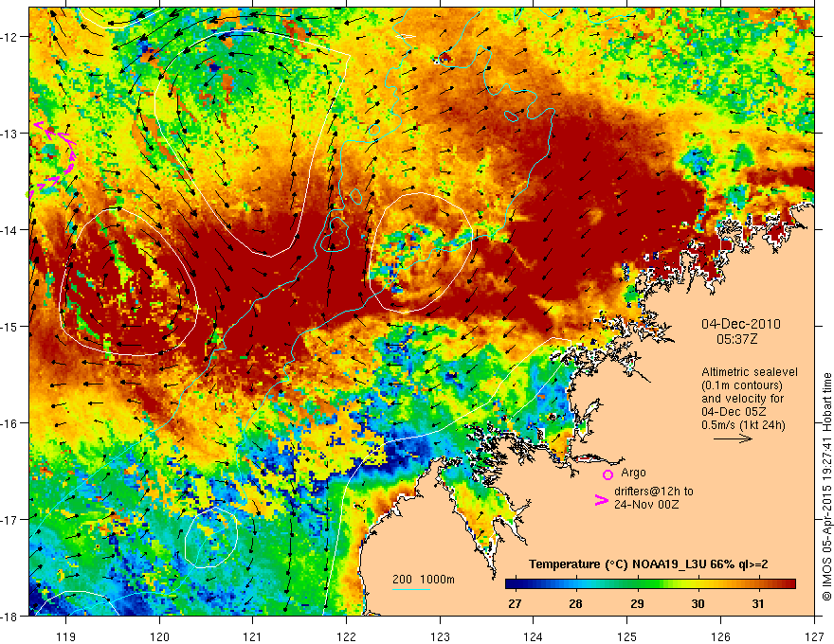834x644 pixels.
Task: Click the velocity scale arrow under 0.5m/s
Action: tap(733, 438)
